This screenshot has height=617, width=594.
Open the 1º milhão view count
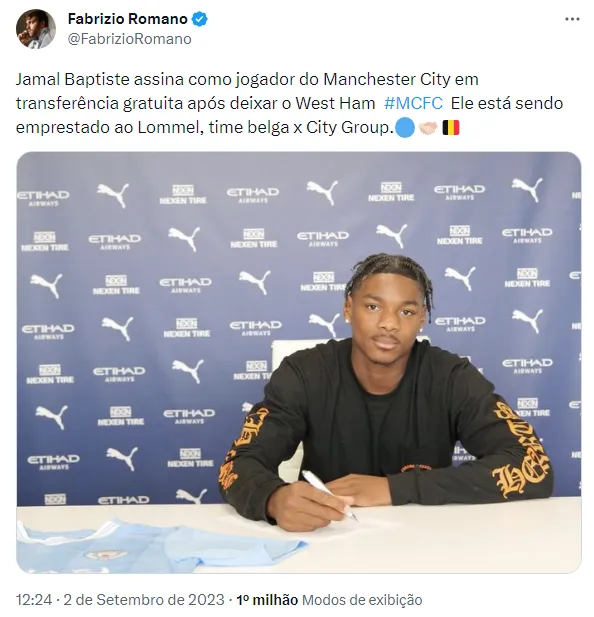tap(267, 600)
